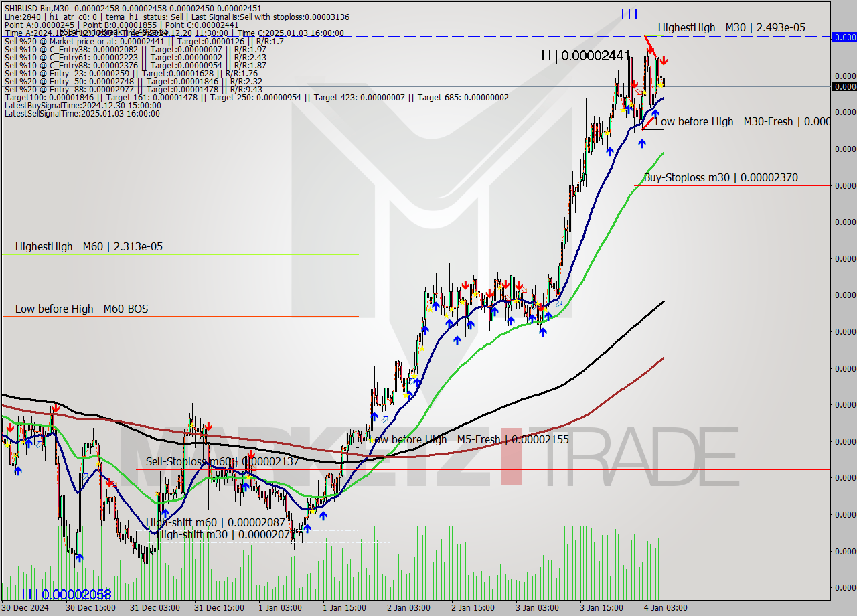Select the black current price tag on the price axis
The height and width of the screenshot is (616, 857).
click(x=844, y=86)
